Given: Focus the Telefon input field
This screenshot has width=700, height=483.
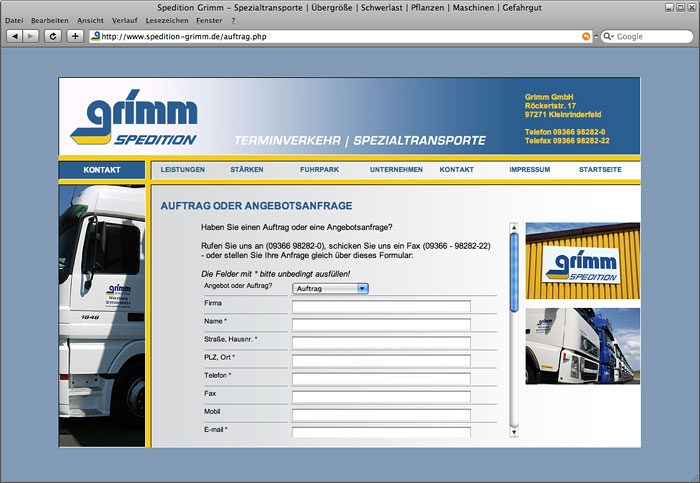Looking at the screenshot, I should tap(381, 379).
